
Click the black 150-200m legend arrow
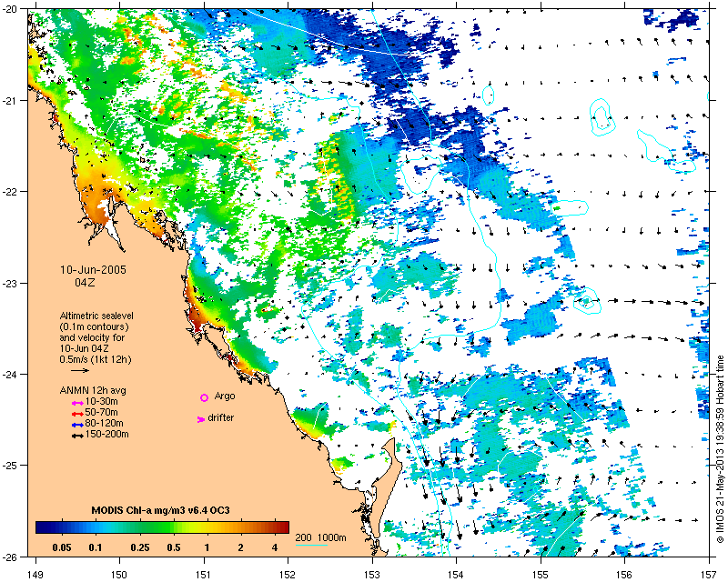coord(77,436)
